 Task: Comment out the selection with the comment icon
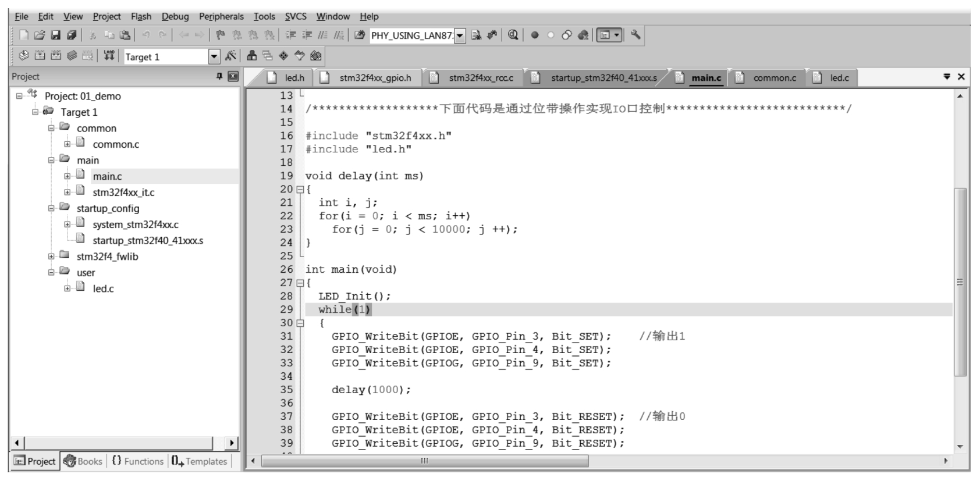tap(323, 35)
